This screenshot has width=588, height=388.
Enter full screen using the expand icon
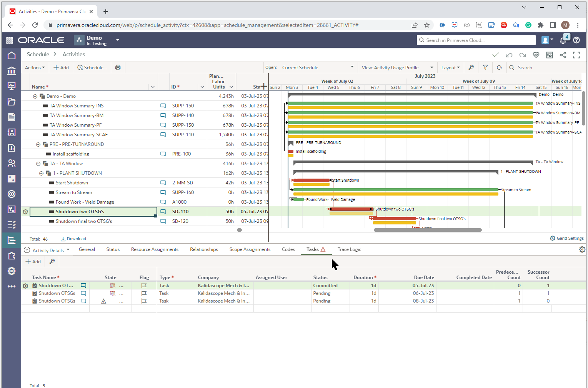(576, 55)
